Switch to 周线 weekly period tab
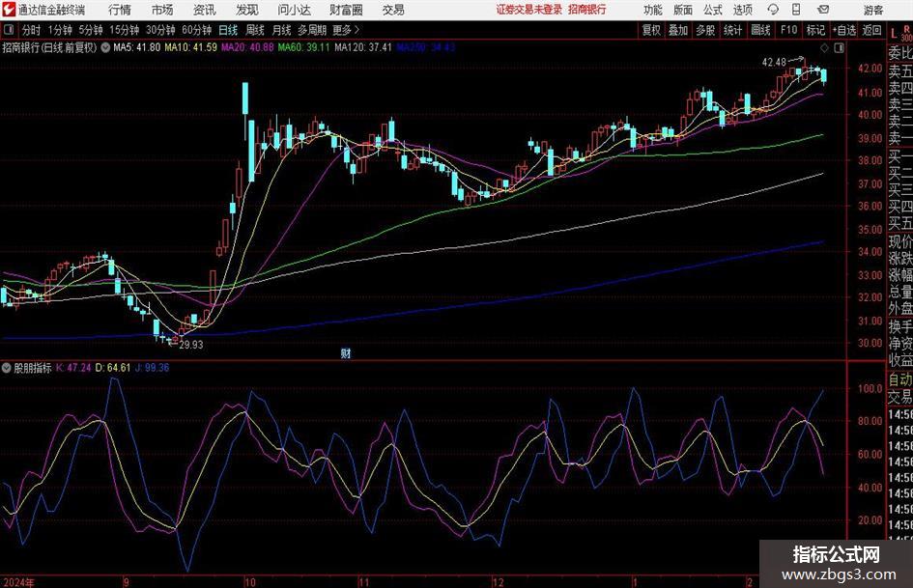 tap(255, 30)
